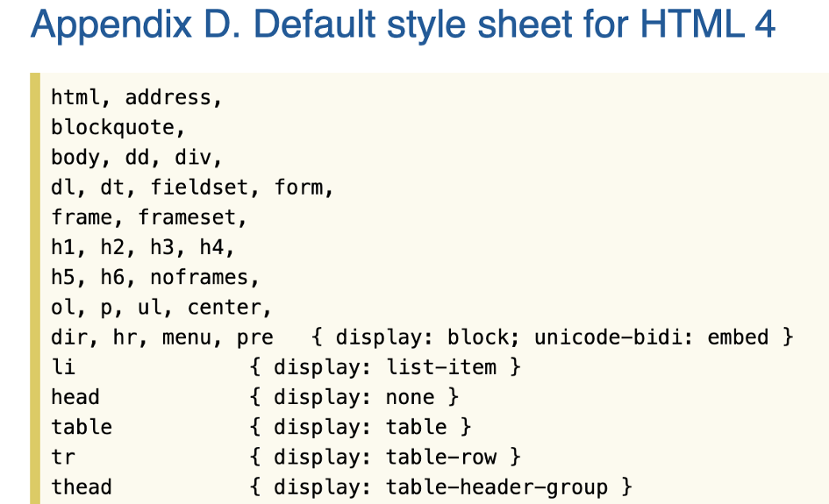
Task: Click the line 'h1, h2, h3, h4,'
Action: [x=143, y=247]
